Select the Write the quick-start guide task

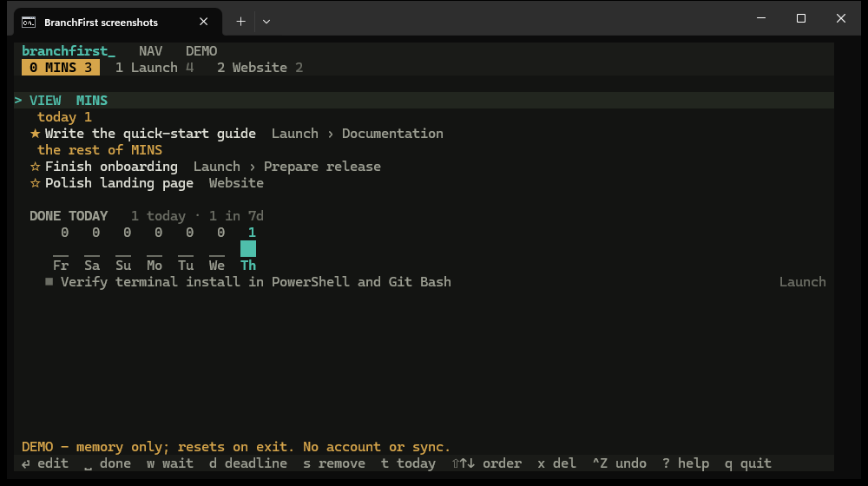point(150,134)
